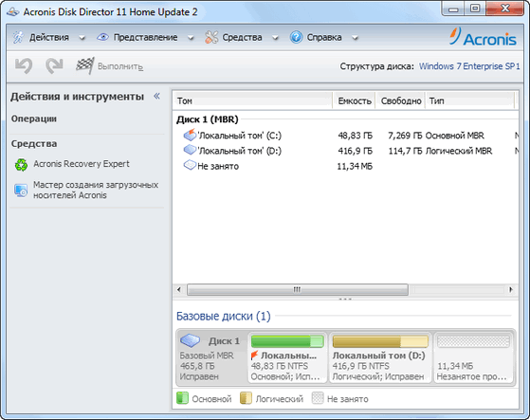Screen dimensions: 530x420
Task: Select the Локальный том (D:) partition block label
Action: coord(379,356)
